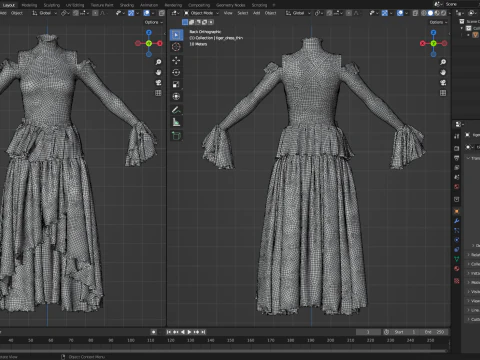Viewport: 480px width, 360px height.
Task: Open the Tool settings properties tab
Action: [457, 136]
